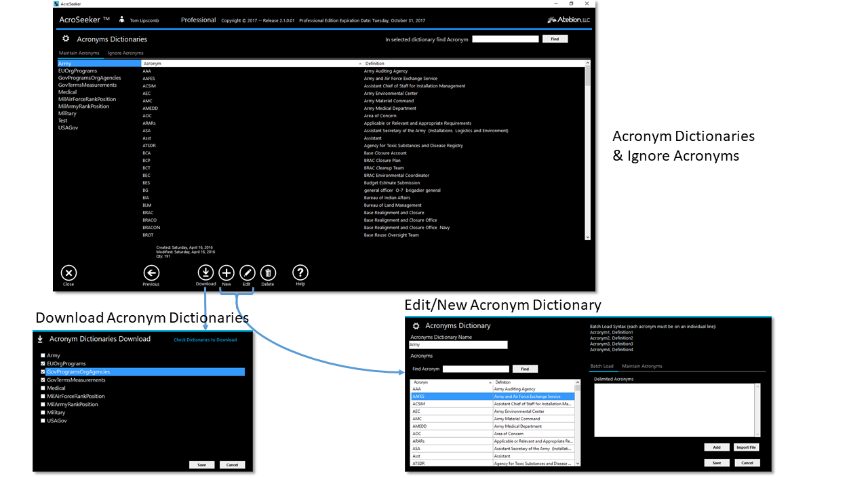Select the BRAC row in the main acronym list
Viewport: 868px width, 488px height.
tap(363, 213)
